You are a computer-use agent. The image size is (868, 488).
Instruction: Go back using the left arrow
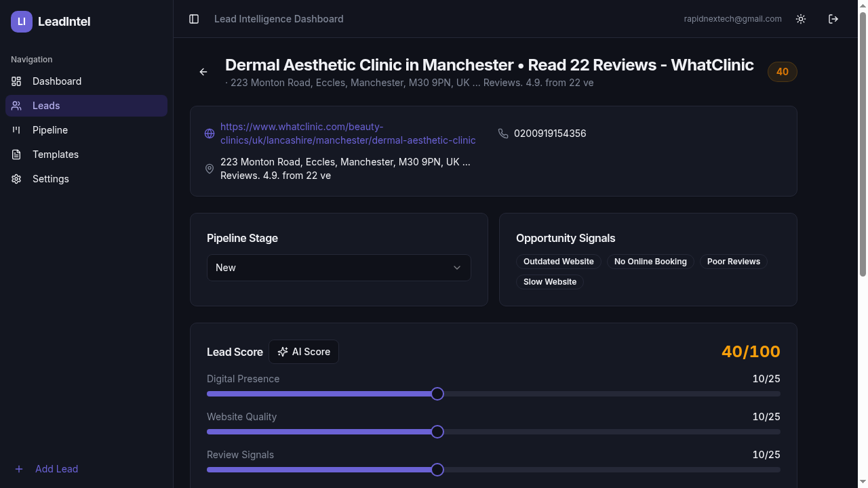[x=203, y=72]
